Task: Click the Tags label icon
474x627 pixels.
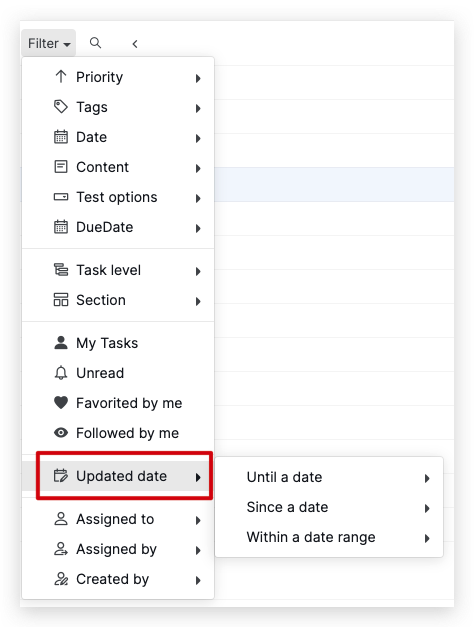Action: (61, 107)
